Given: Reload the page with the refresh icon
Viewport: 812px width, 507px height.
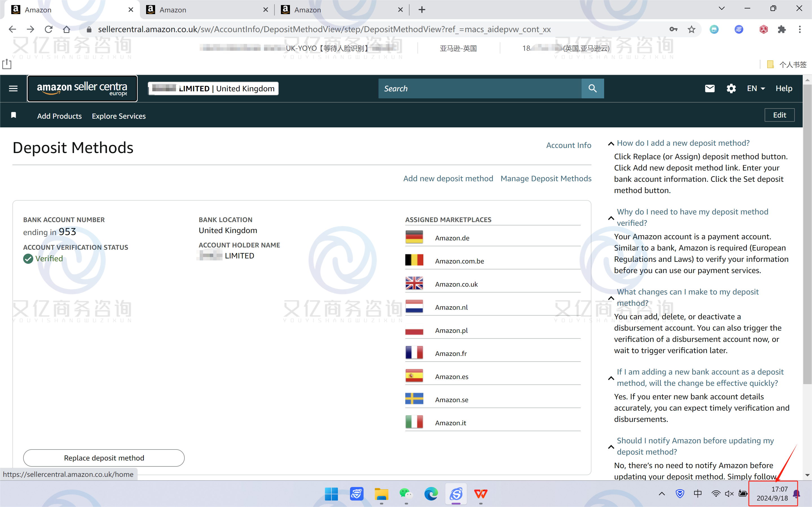Looking at the screenshot, I should point(49,30).
